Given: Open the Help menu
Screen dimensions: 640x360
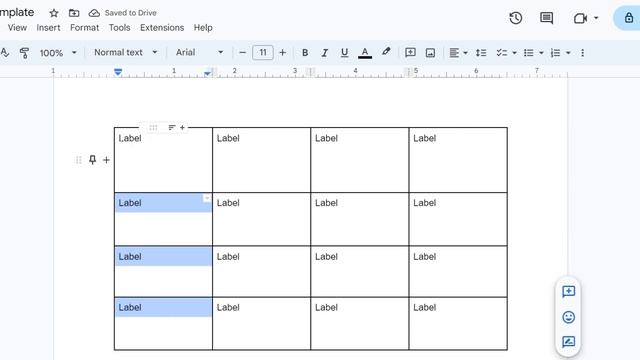Looking at the screenshot, I should [x=203, y=28].
